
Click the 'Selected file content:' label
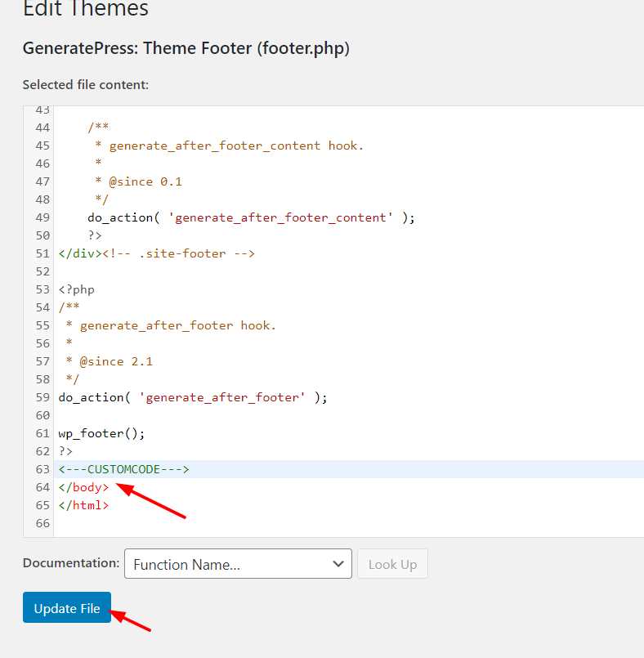click(x=86, y=85)
